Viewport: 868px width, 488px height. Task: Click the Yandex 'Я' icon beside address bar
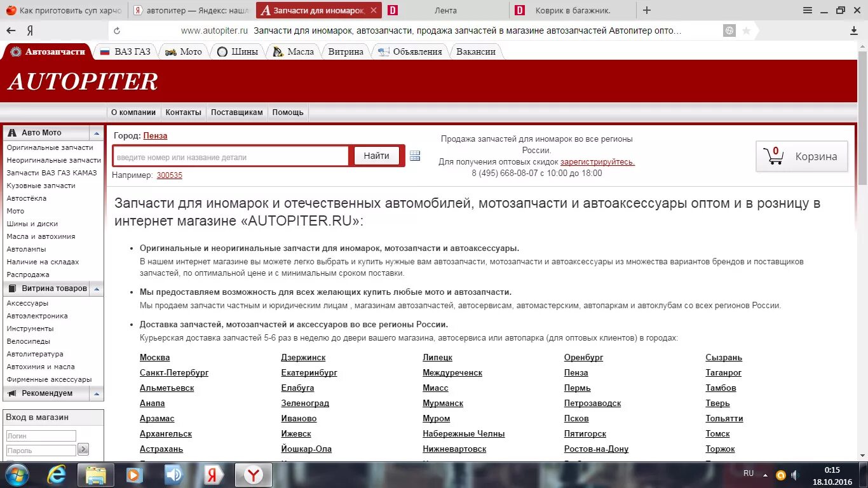[30, 30]
